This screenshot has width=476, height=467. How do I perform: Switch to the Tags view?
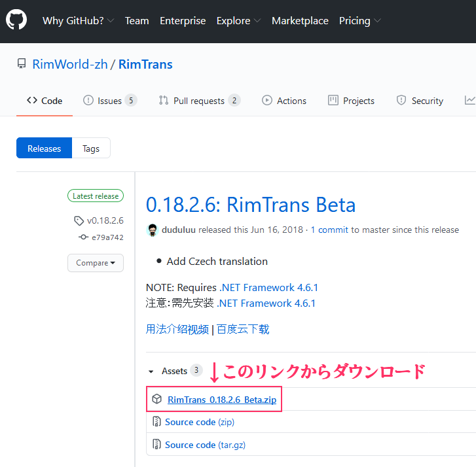pos(91,148)
